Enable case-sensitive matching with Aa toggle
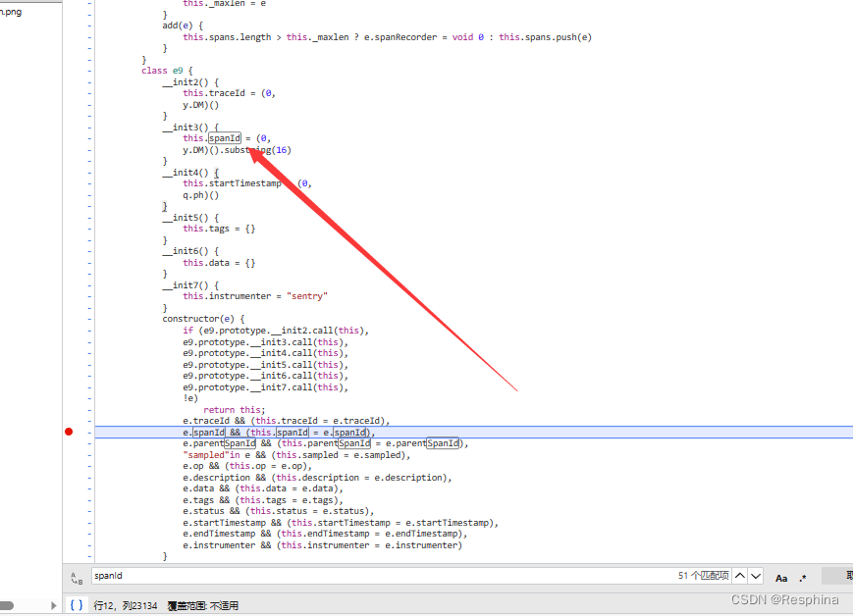The image size is (853, 616). pos(781,577)
